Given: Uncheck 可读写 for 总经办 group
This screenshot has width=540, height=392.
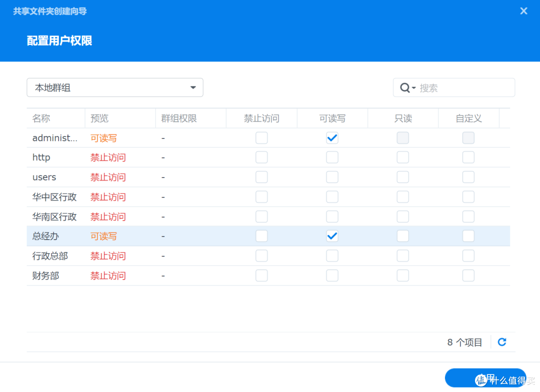Looking at the screenshot, I should 332,235.
